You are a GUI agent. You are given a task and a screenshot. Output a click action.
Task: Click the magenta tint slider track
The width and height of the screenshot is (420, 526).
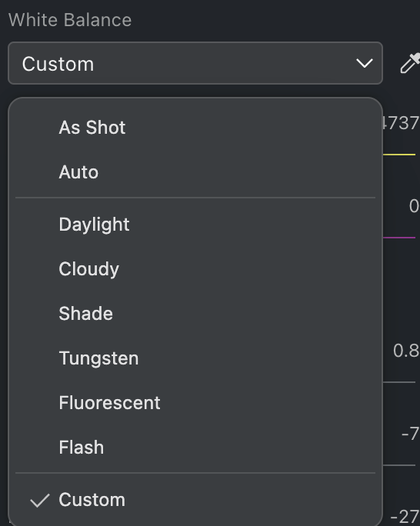tap(399, 238)
